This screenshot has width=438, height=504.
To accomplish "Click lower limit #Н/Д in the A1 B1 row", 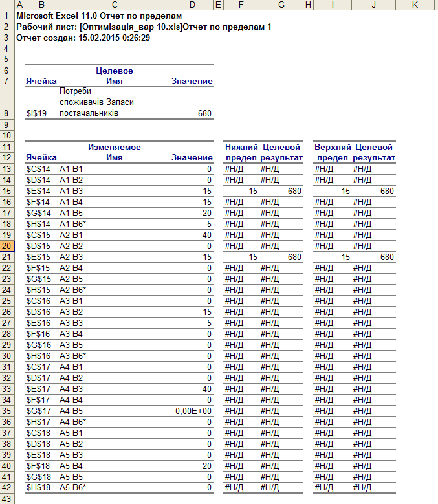I will (234, 169).
